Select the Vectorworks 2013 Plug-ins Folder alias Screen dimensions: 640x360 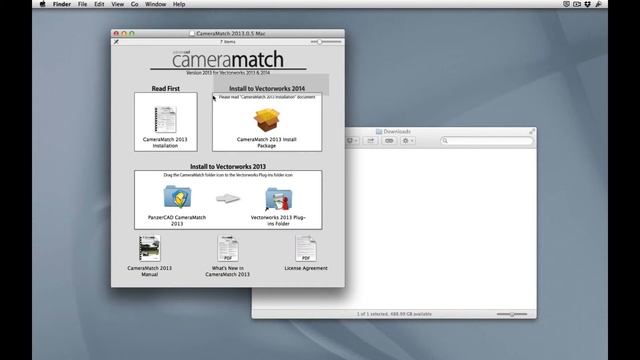pyautogui.click(x=278, y=199)
